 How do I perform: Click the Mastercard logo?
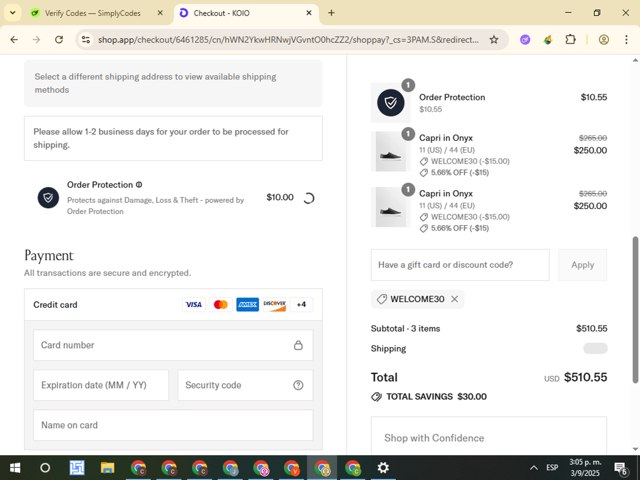[220, 304]
